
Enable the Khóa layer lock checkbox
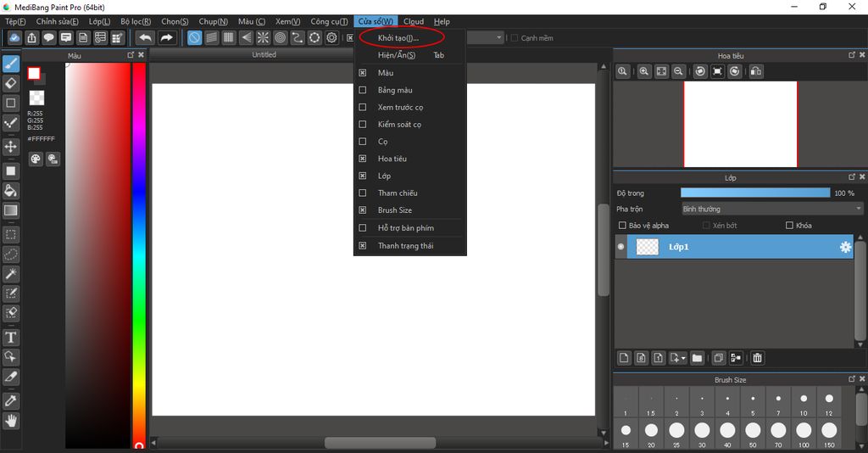789,226
